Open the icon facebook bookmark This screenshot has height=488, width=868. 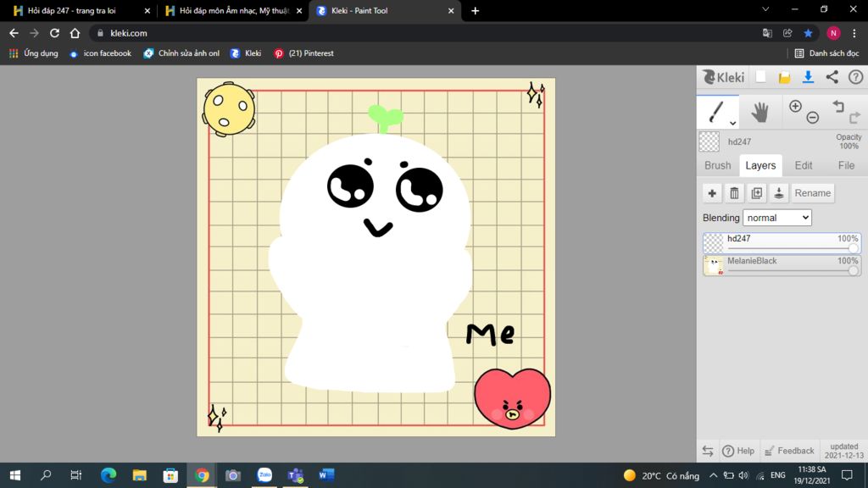pyautogui.click(x=100, y=53)
